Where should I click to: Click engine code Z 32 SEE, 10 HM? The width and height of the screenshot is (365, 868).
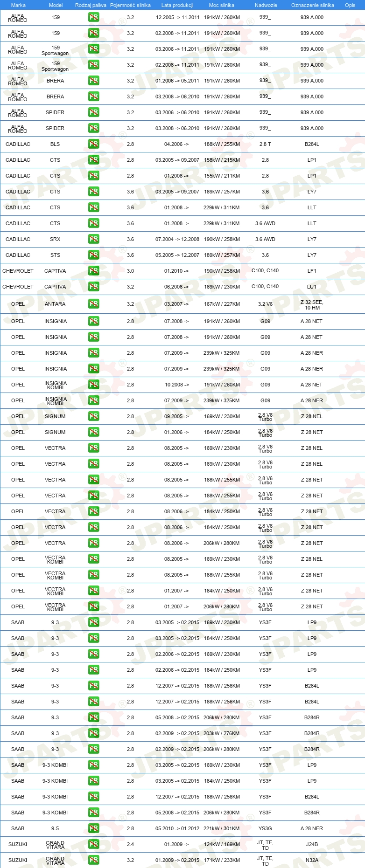312,305
